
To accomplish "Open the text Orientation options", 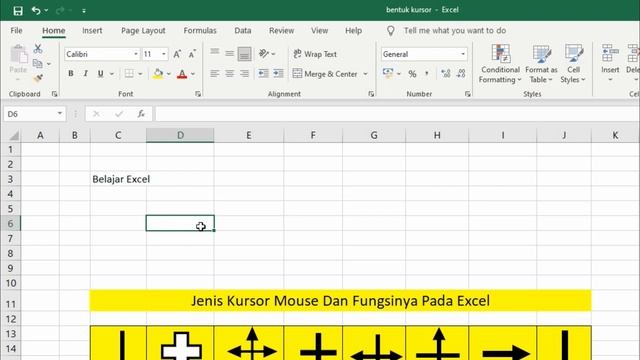I will point(267,53).
